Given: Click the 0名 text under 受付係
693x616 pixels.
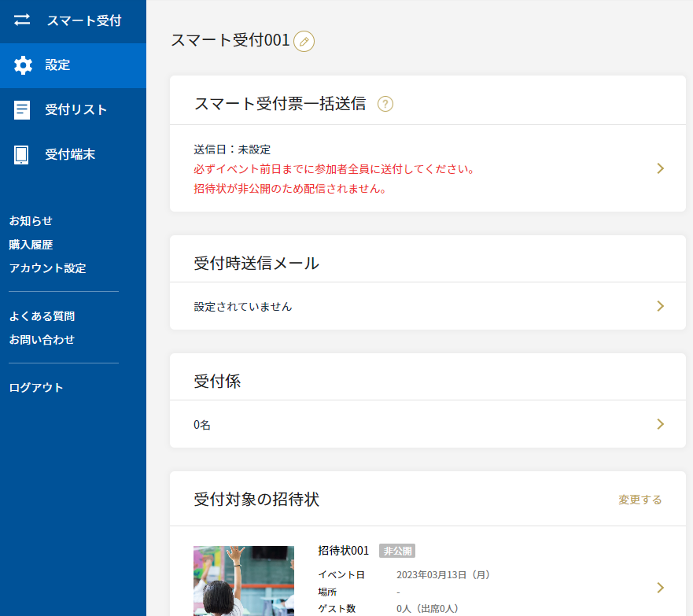Looking at the screenshot, I should tap(202, 425).
